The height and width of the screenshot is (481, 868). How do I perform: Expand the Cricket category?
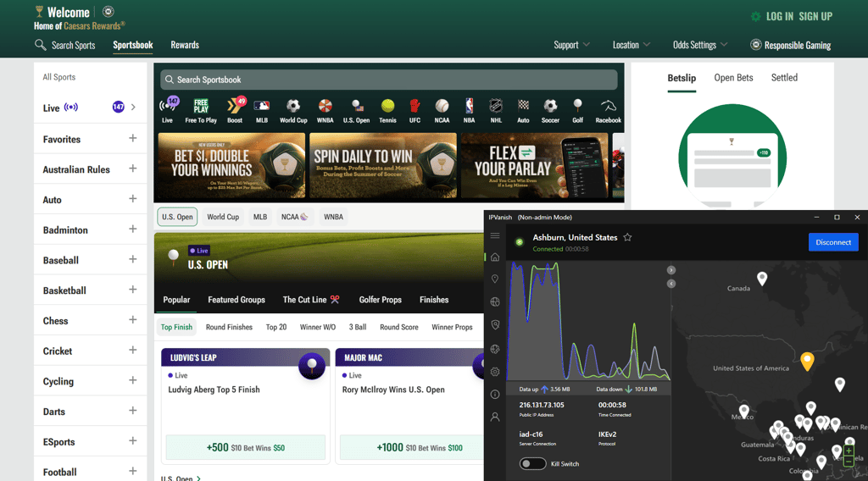click(x=133, y=350)
